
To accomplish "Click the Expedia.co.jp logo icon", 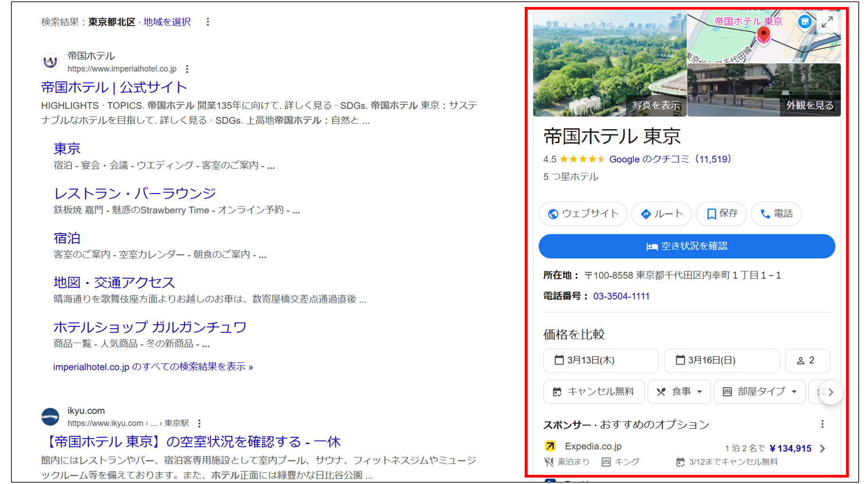I will (x=550, y=446).
